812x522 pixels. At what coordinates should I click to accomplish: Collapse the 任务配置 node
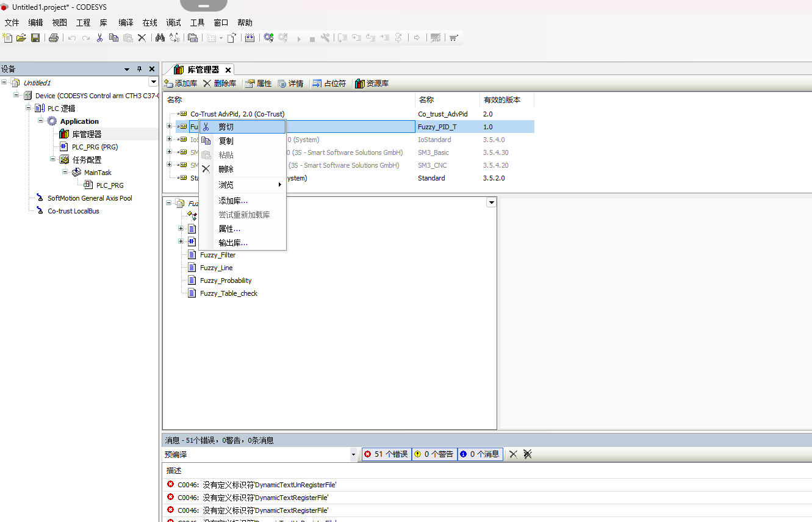coord(53,159)
